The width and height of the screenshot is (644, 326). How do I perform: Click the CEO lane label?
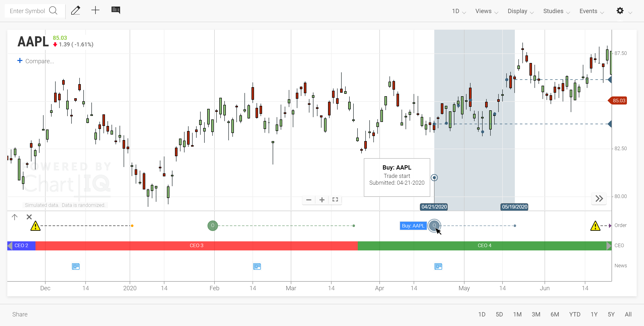619,246
